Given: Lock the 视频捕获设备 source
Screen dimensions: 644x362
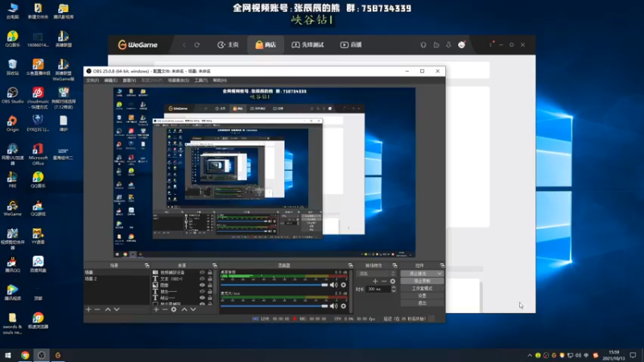Looking at the screenshot, I should coord(210,272).
